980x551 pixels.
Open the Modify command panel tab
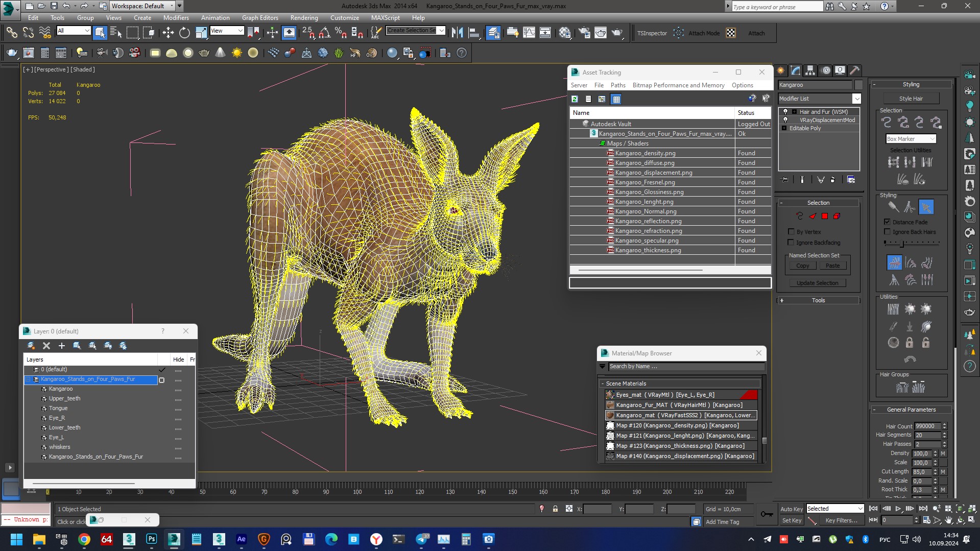(x=796, y=70)
